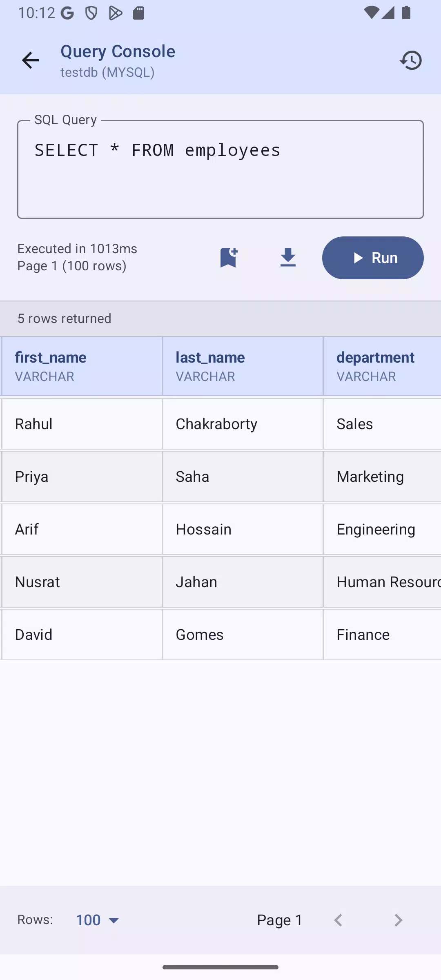Image resolution: width=441 pixels, height=980 pixels.
Task: Open the Rows 100 dropdown
Action: pyautogui.click(x=98, y=920)
